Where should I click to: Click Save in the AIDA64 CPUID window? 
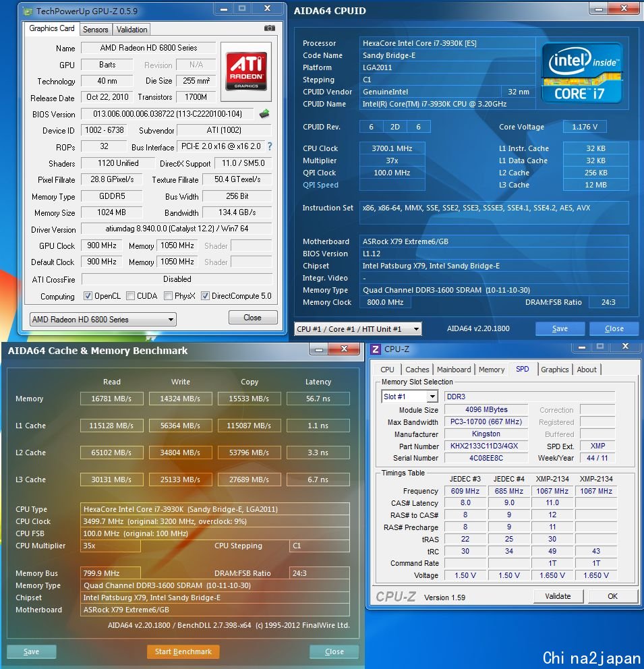click(560, 329)
